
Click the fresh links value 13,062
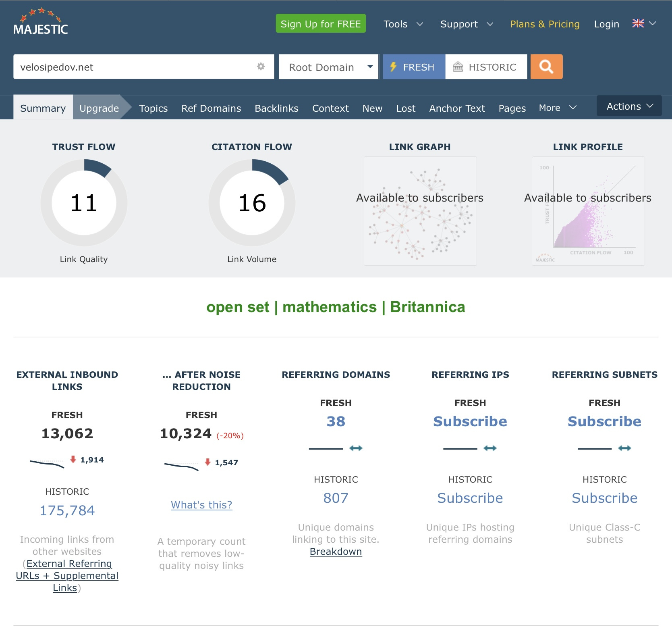pyautogui.click(x=67, y=433)
